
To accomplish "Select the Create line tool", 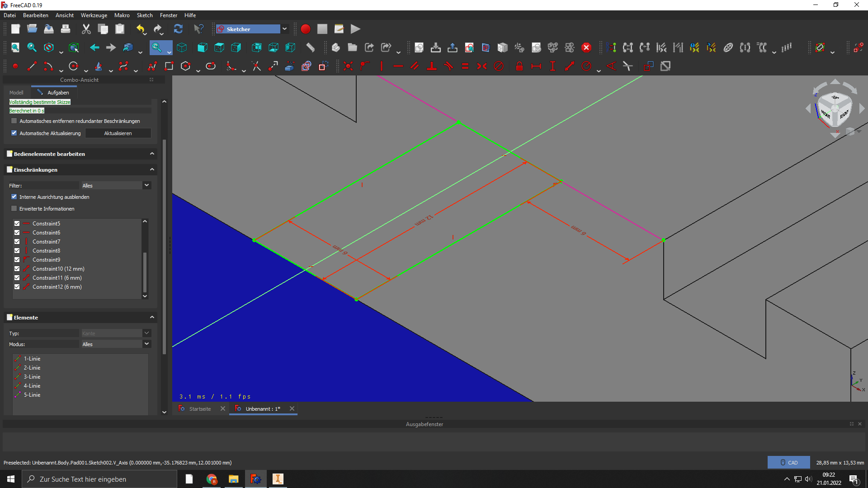I will click(x=32, y=66).
